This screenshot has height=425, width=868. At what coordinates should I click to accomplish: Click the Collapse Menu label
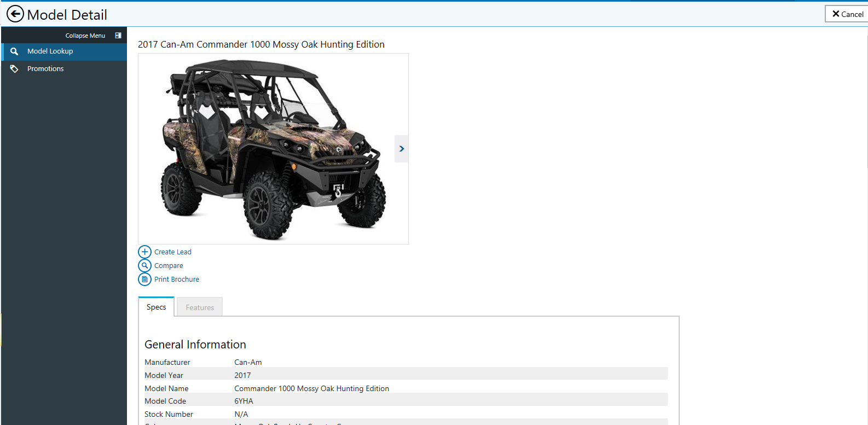pyautogui.click(x=85, y=36)
